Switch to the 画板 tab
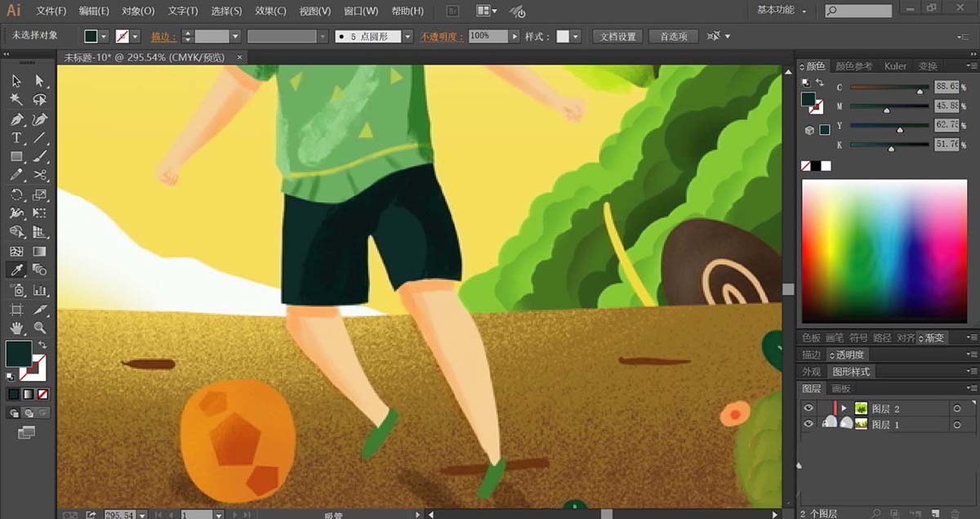The image size is (980, 519). click(841, 388)
